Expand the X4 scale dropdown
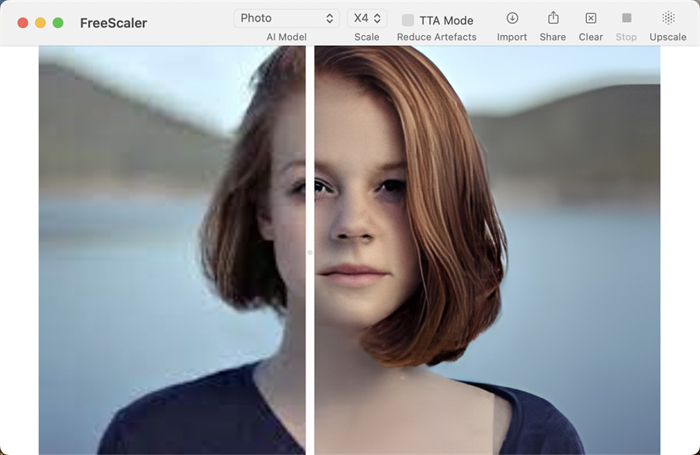Viewport: 700px width, 455px height. [366, 18]
